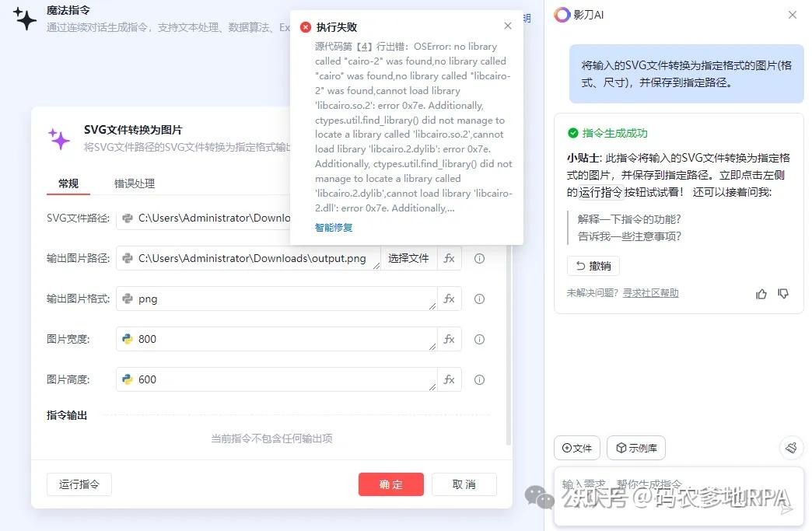Select suggestion 告诉我一些注意事项?

[x=629, y=236]
